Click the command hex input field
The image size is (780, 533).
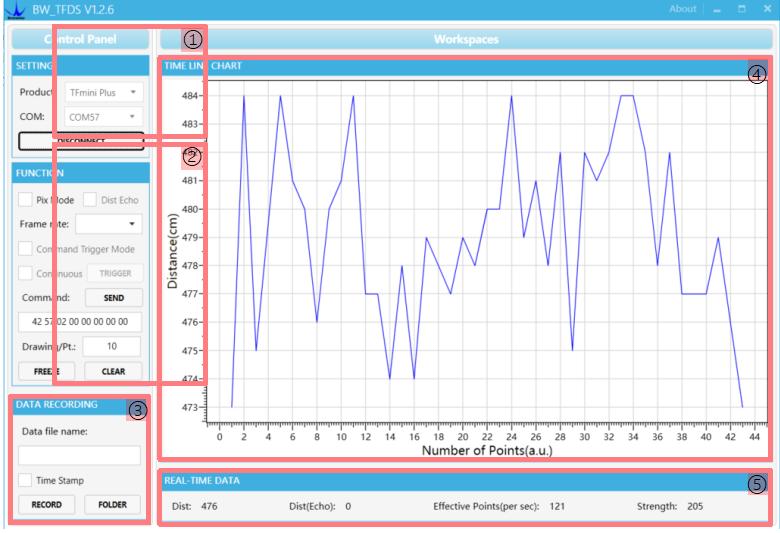point(80,321)
